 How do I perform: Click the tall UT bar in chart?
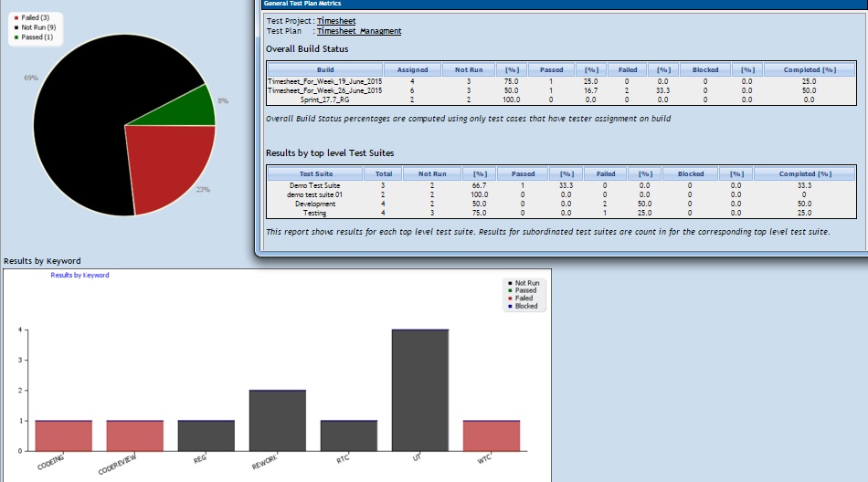[x=420, y=390]
